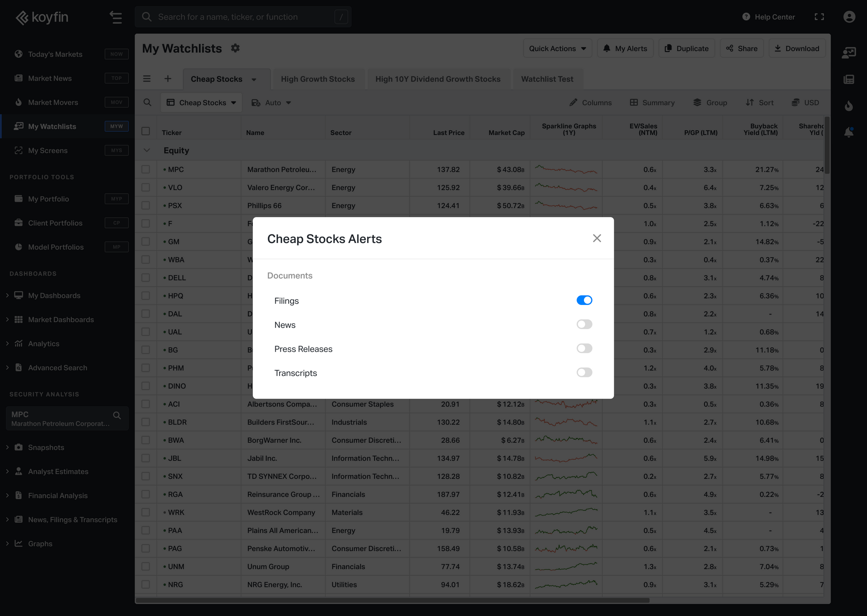Viewport: 867px width, 616px height.
Task: Open Advanced Search
Action: (x=58, y=368)
